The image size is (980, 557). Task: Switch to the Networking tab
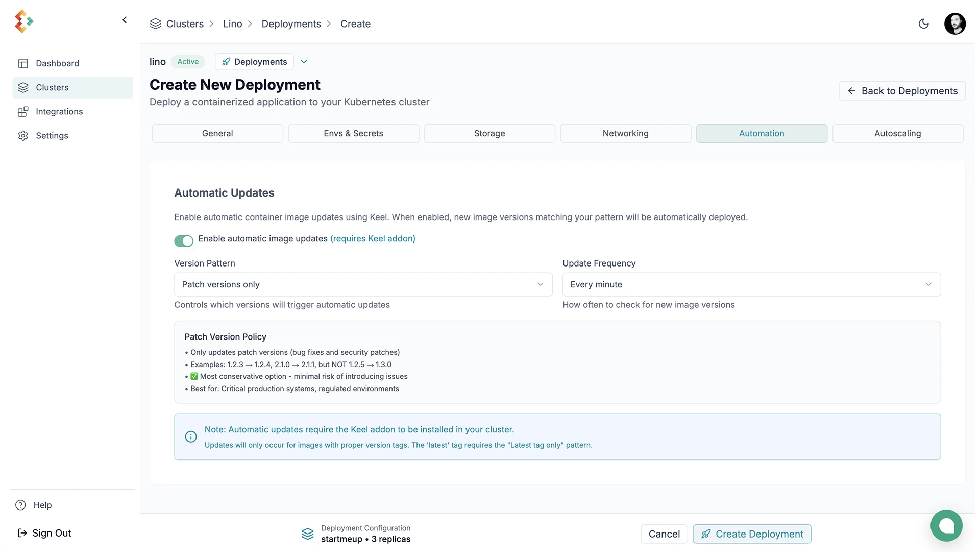point(625,134)
